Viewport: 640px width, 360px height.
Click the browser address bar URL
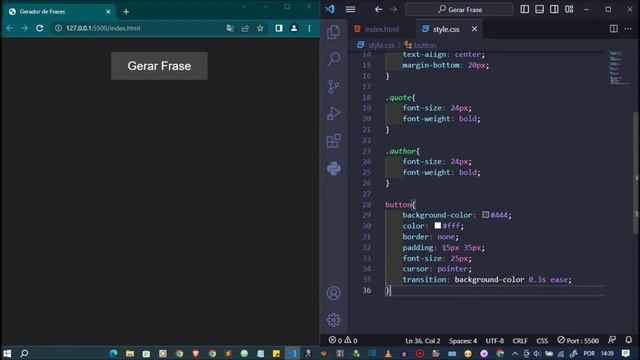[x=103, y=28]
